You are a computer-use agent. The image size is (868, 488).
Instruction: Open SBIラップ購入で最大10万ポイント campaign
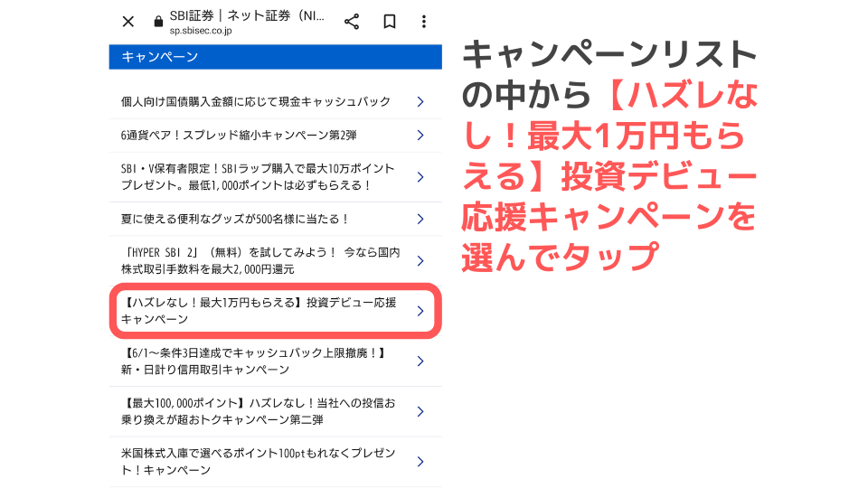coord(275,177)
